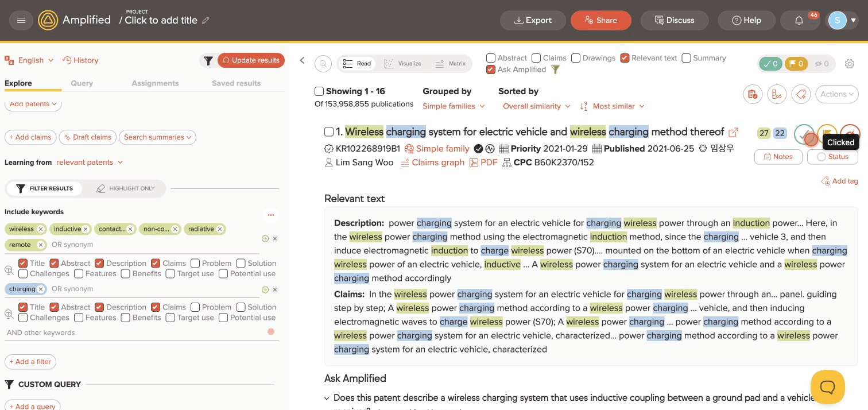Click green plus icon on wireless keyword row

tap(265, 238)
